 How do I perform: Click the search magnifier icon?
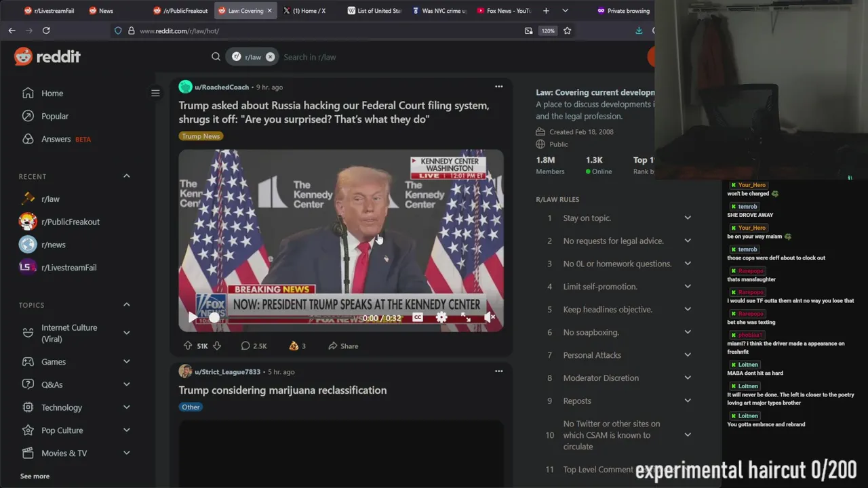[x=216, y=57]
